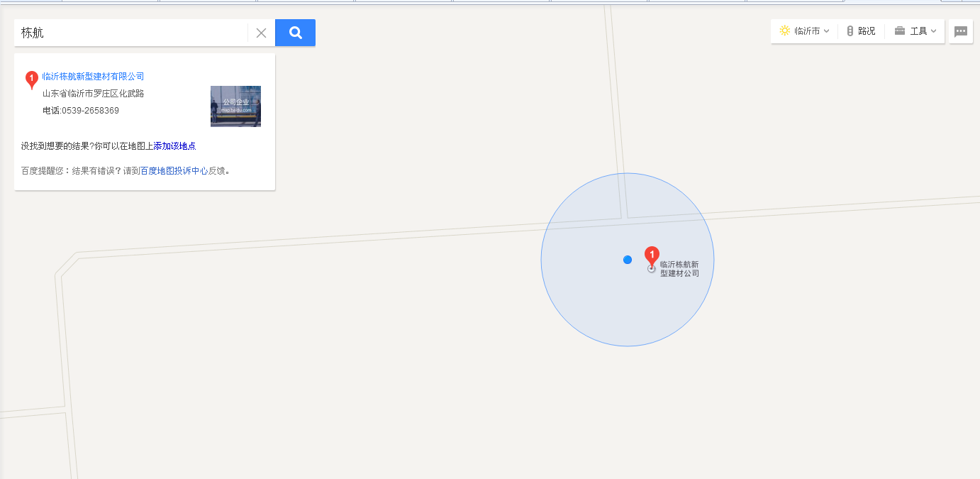Click the search box containing 栋航
The width and height of the screenshot is (980, 479).
(131, 33)
